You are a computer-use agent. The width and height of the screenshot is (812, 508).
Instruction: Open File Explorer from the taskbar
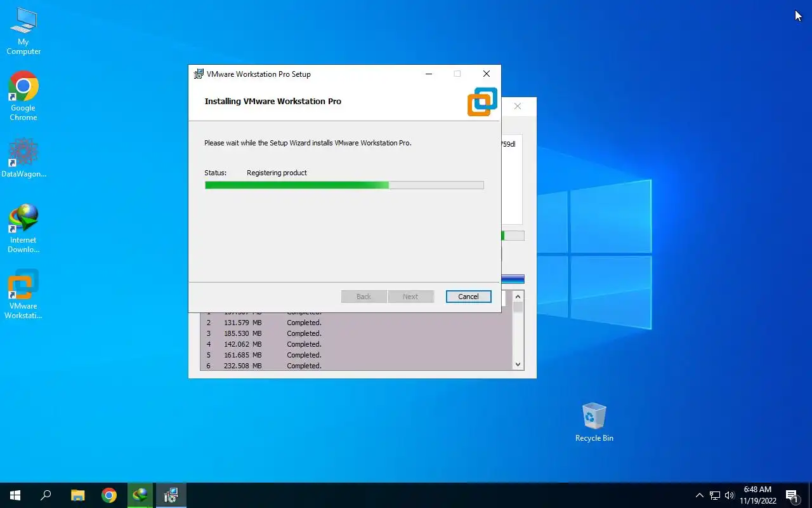(x=77, y=495)
